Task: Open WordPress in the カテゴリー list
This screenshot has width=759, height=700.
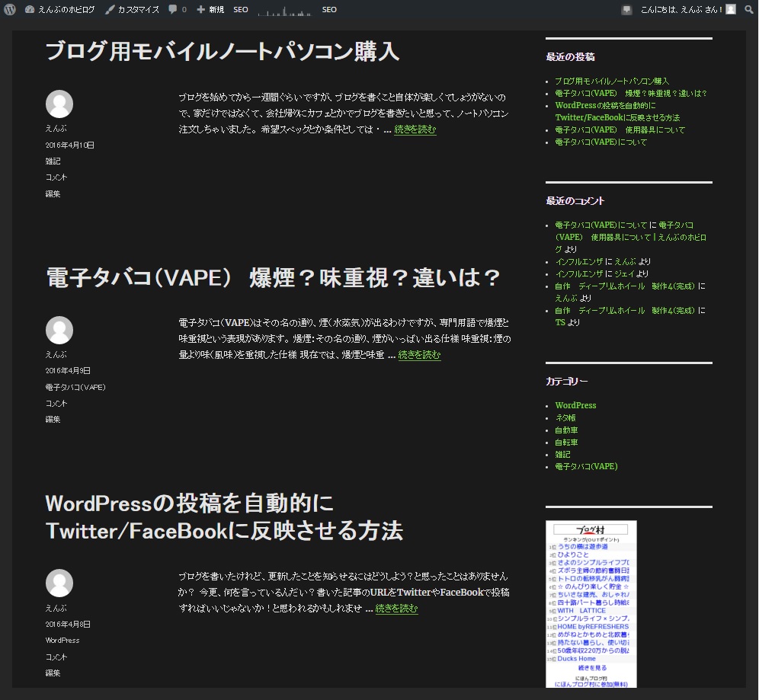Action: tap(575, 405)
